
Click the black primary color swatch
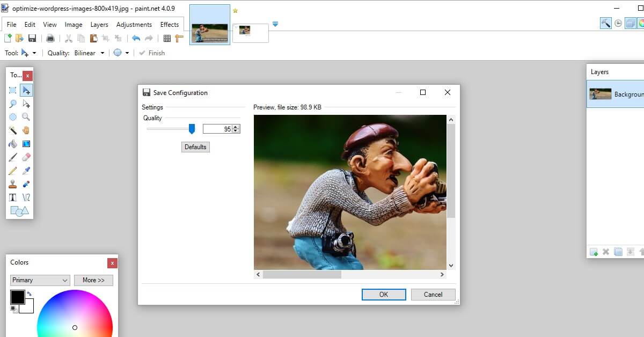point(17,297)
